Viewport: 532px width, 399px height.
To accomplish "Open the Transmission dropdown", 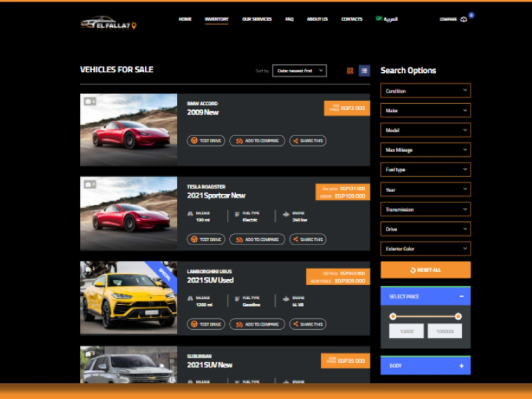I will pos(426,209).
